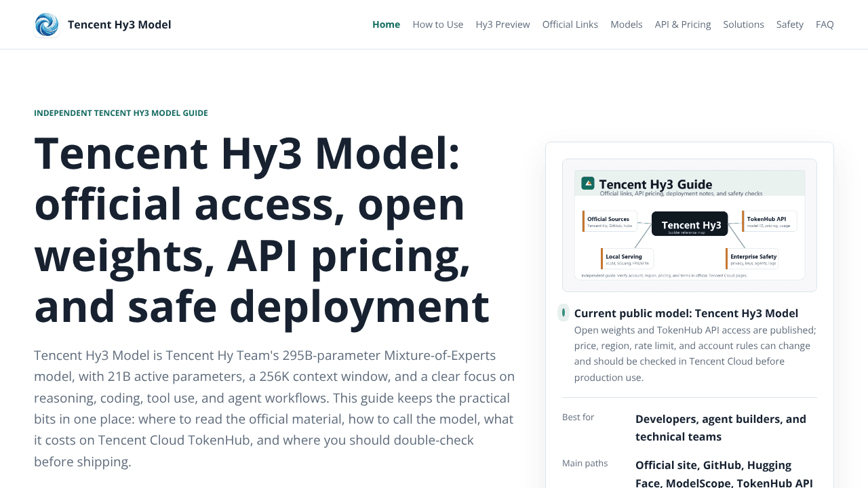Viewport: 868px width, 488px height.
Task: Click the black 'Tencent Hy3' node in the diagram
Action: coord(690,224)
